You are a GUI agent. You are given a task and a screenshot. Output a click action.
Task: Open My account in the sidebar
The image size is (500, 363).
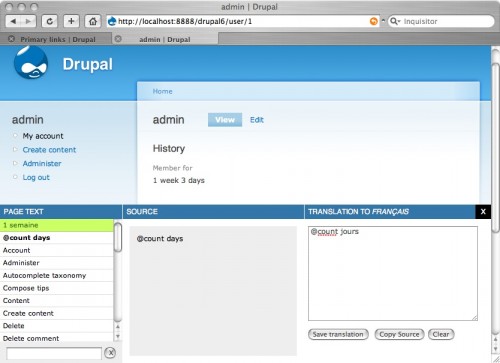pos(43,136)
